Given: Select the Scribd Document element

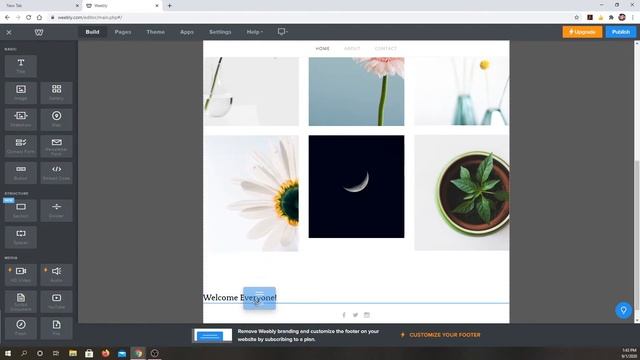Looking at the screenshot, I should click(x=21, y=301).
